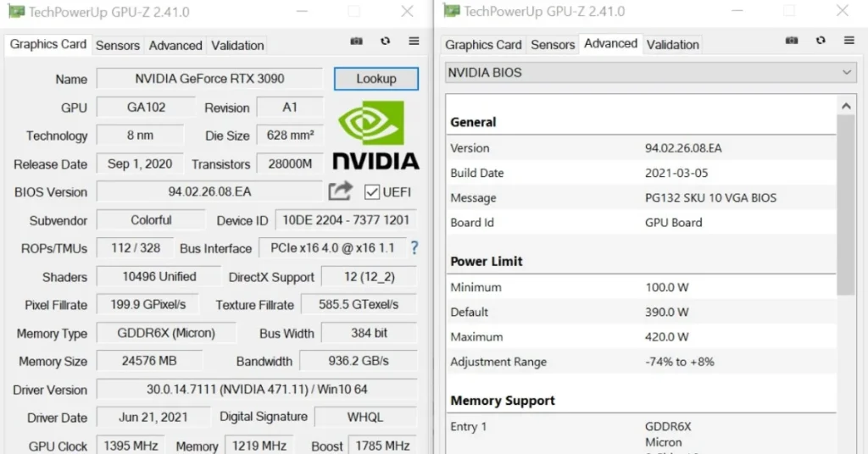Click Transistors field showing 28000M
Image resolution: width=868 pixels, height=454 pixels.
(x=290, y=164)
